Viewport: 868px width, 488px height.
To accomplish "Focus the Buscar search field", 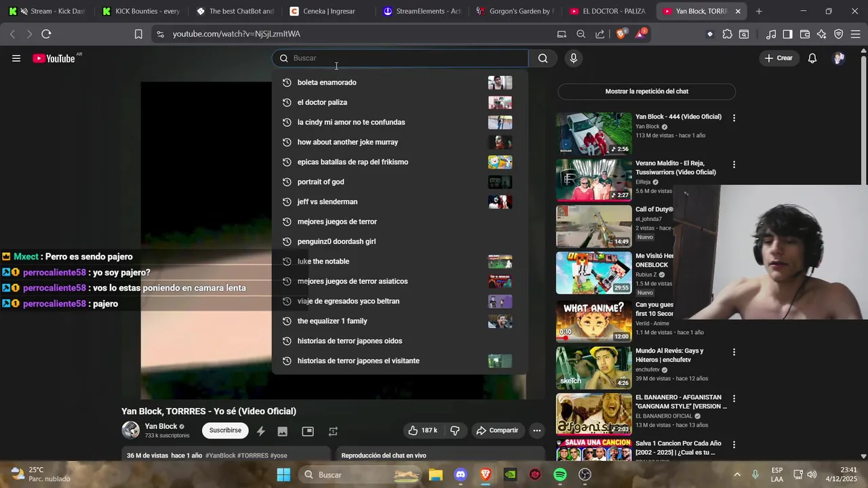I will point(400,58).
